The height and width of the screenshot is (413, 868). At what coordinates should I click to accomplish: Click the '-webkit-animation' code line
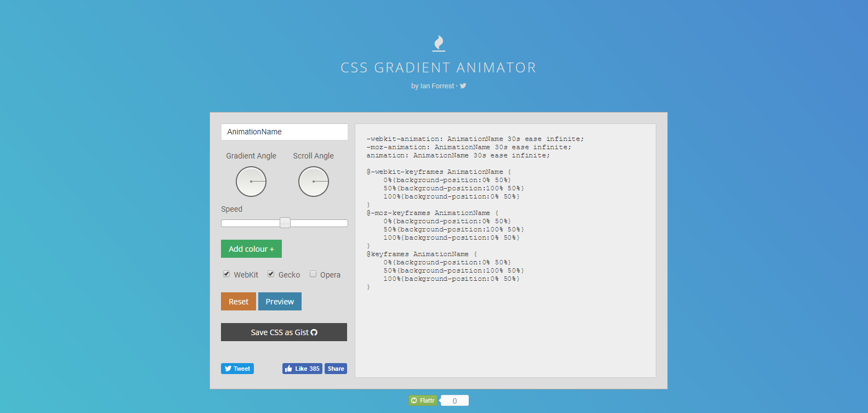[x=475, y=139]
